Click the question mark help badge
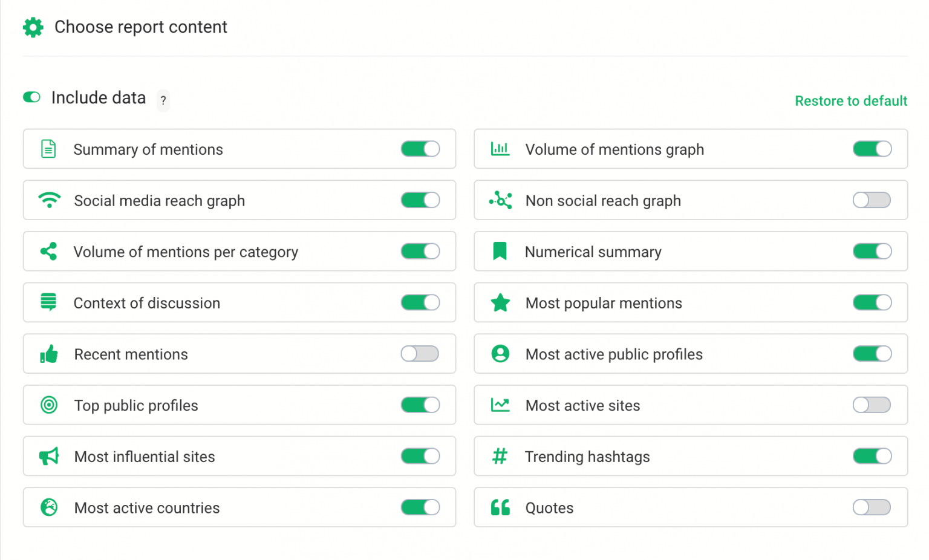Image resolution: width=929 pixels, height=560 pixels. (163, 101)
